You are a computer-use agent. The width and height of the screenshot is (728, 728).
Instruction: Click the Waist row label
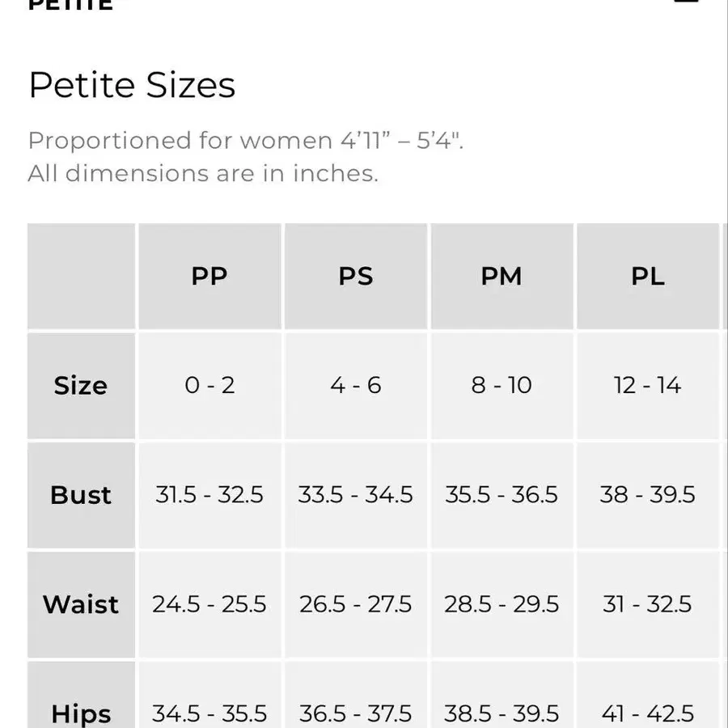pos(81,605)
